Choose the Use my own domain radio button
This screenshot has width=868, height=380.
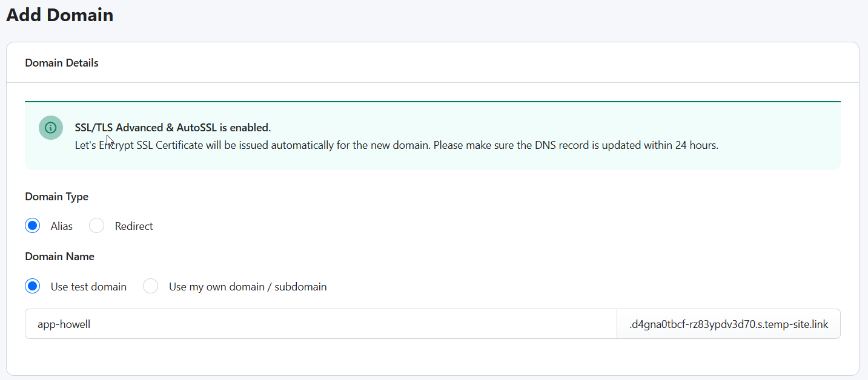(151, 286)
